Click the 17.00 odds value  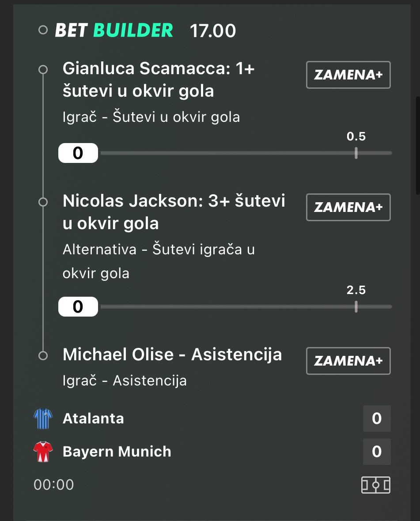pos(213,31)
